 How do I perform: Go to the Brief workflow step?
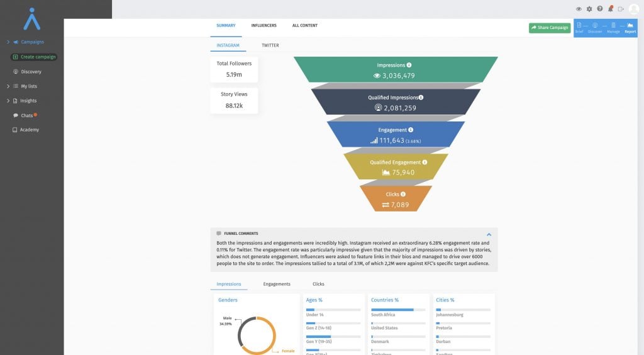coord(579,28)
